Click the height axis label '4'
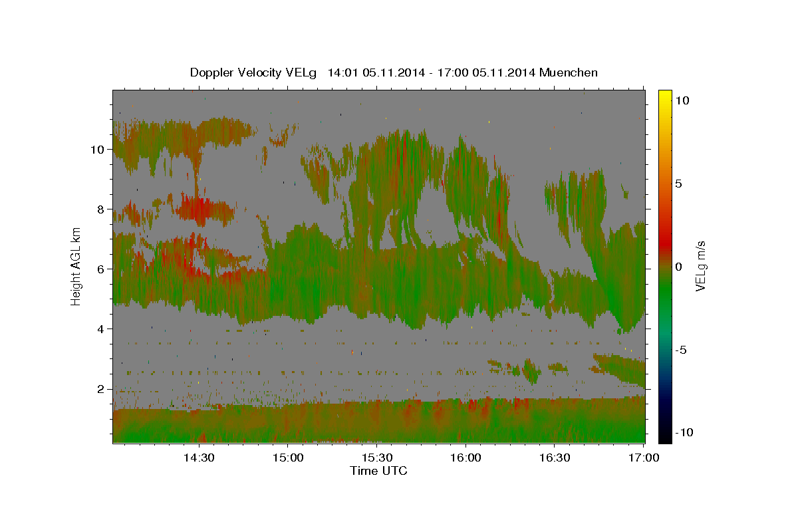 pos(100,329)
